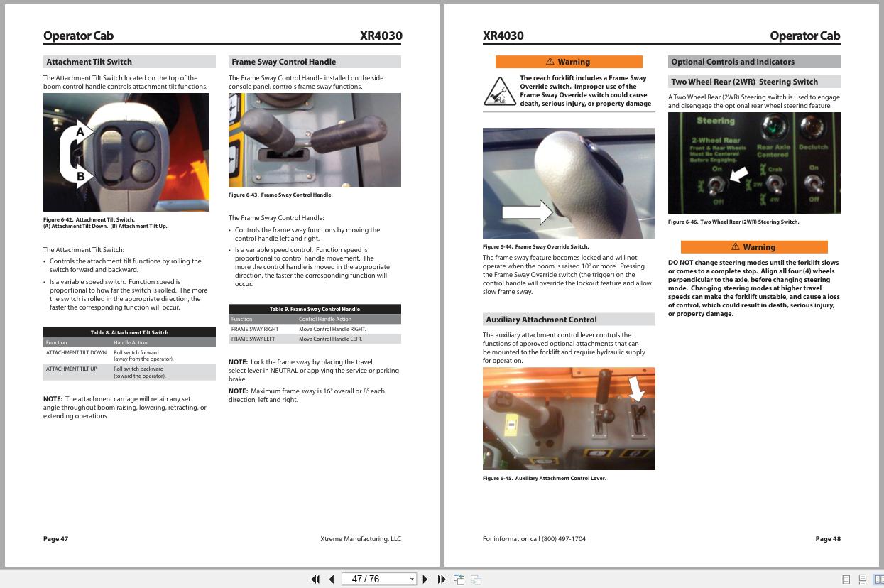Click the Figure 6-42 Attachment Tilt Switch photo
This screenshot has height=588, width=884.
click(x=126, y=151)
